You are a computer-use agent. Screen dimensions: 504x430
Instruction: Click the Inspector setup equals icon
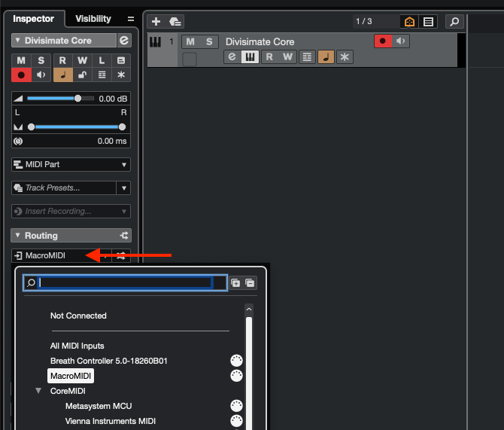tap(131, 19)
